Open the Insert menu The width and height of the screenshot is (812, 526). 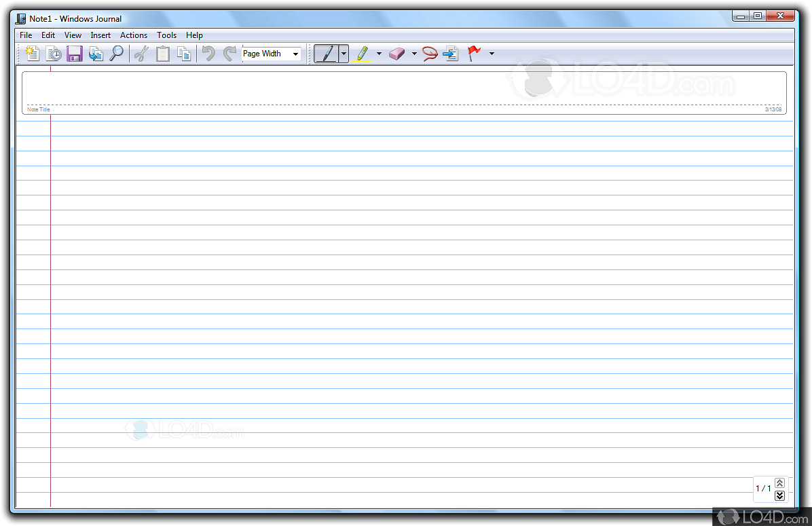point(100,35)
